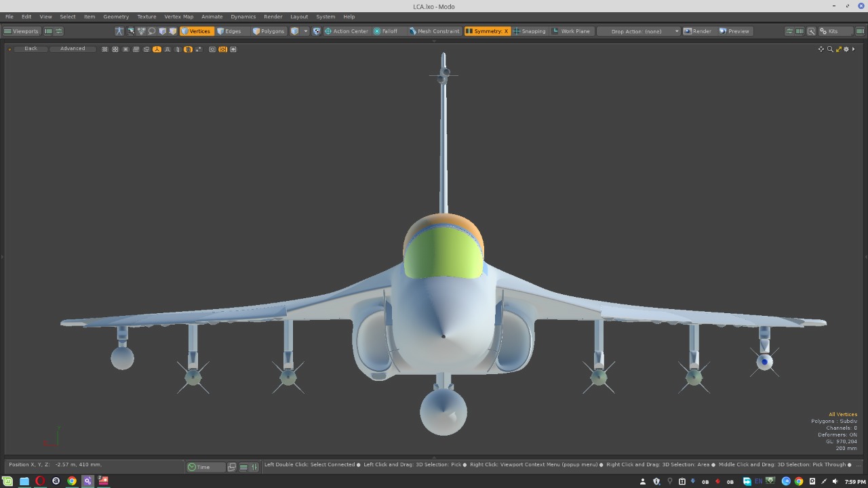Click the green cockpit canopy in the viewport
The width and height of the screenshot is (868, 488).
point(443,253)
